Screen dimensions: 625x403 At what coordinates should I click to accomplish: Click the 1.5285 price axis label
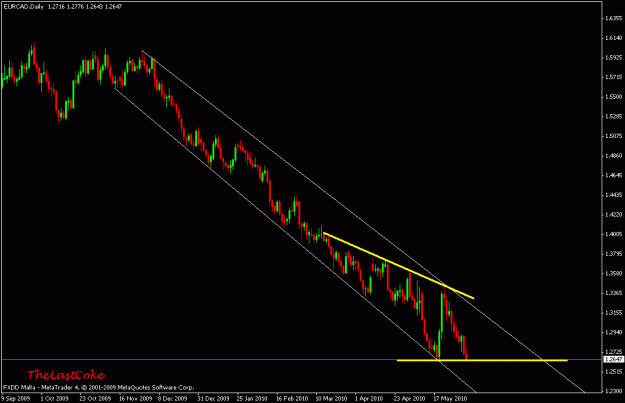[x=613, y=116]
